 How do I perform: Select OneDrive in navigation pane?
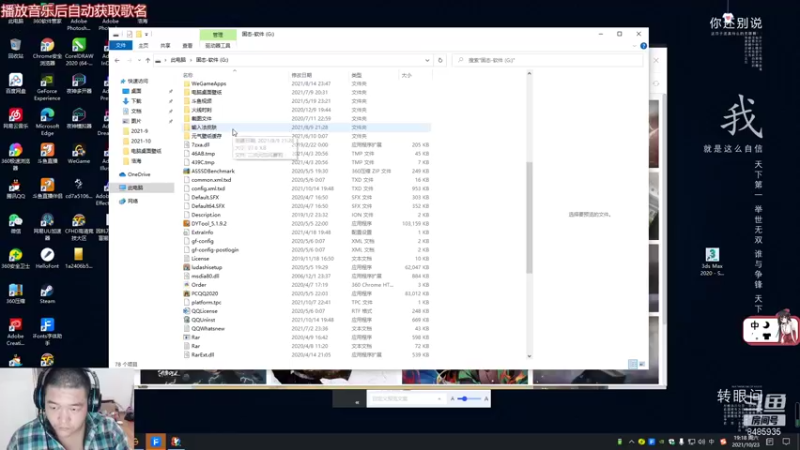139,174
